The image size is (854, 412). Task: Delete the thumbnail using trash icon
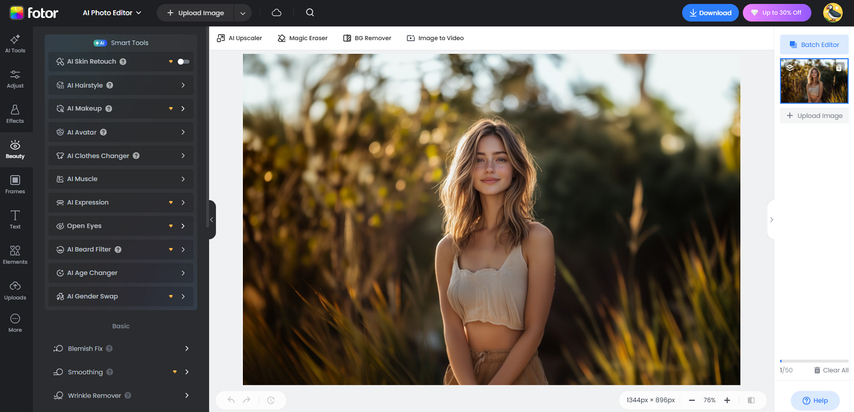[839, 67]
